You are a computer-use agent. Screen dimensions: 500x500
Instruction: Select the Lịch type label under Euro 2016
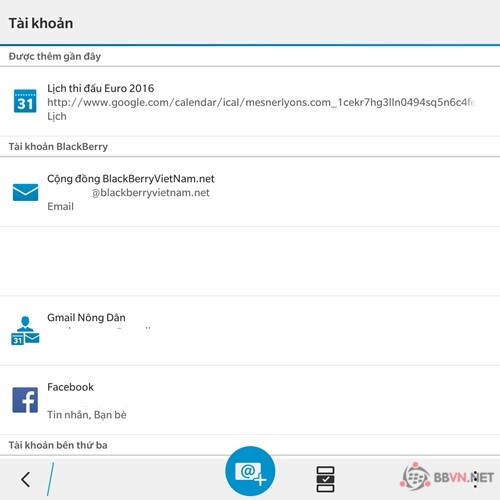[x=57, y=116]
